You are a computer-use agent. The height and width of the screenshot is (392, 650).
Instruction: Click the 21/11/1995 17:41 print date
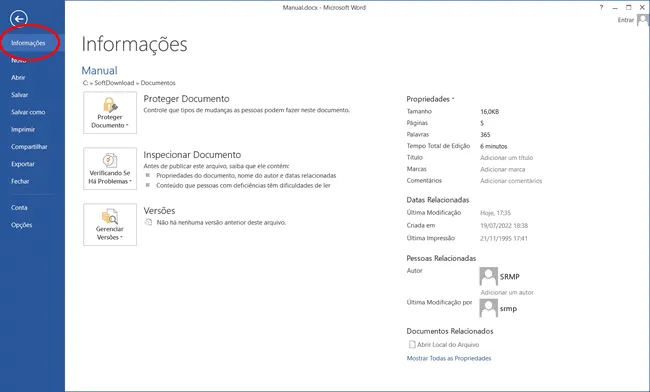504,239
